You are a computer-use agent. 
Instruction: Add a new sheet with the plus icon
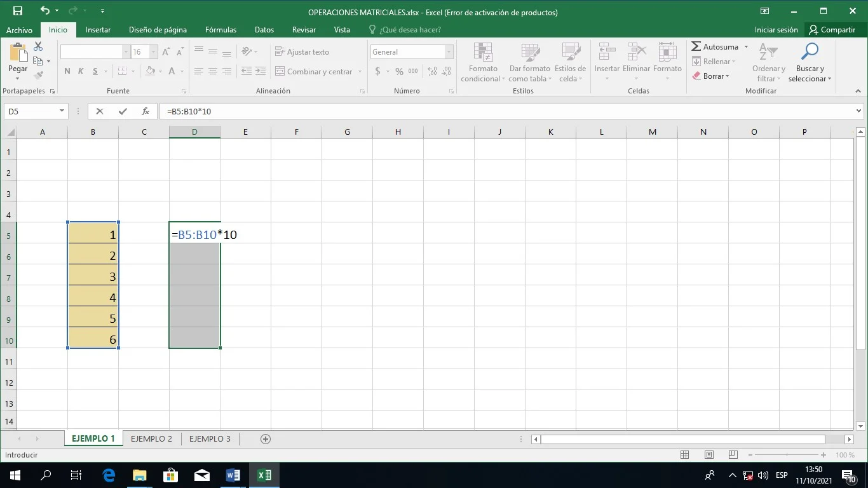(266, 439)
